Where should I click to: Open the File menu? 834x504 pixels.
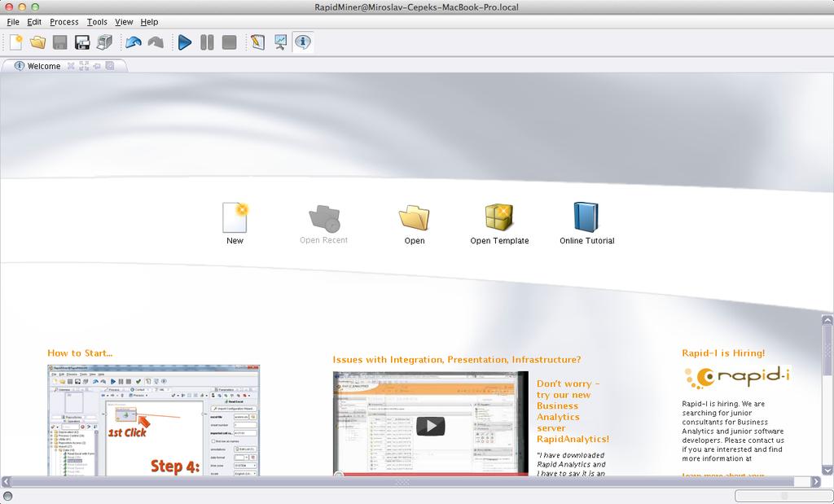pyautogui.click(x=13, y=22)
